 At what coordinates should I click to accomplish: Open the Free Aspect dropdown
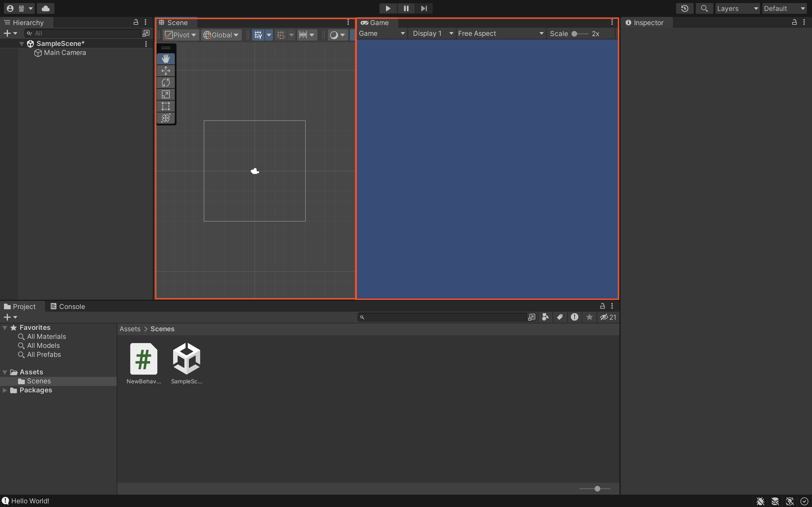(500, 34)
